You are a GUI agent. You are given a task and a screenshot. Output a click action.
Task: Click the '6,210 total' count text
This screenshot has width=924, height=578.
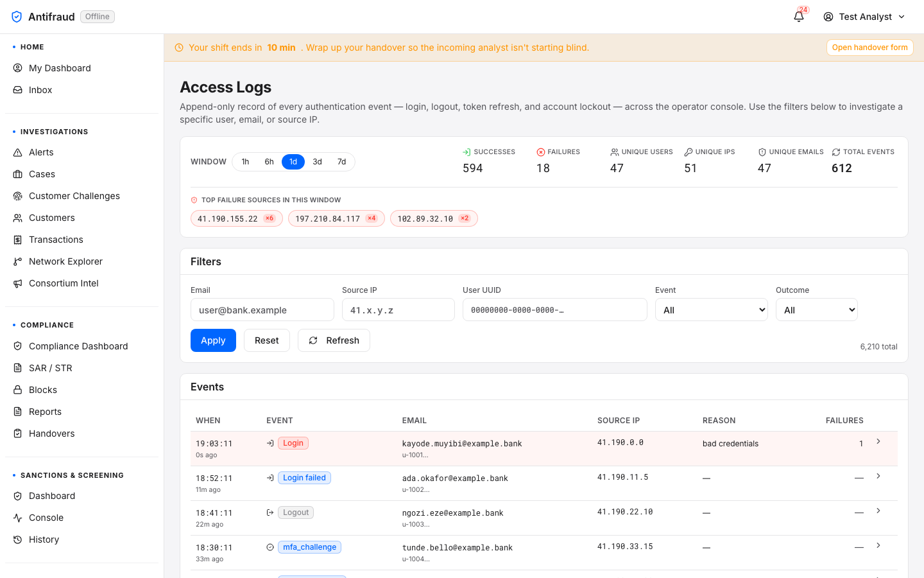(878, 347)
